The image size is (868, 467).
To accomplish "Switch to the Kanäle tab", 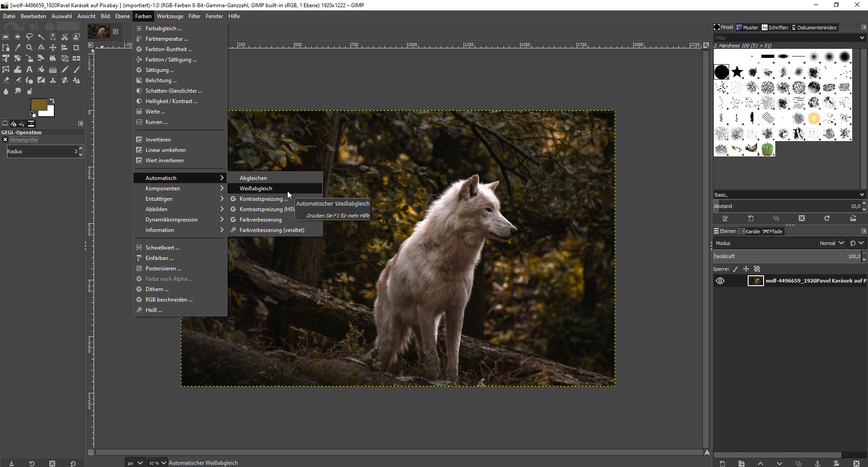I will pyautogui.click(x=749, y=231).
